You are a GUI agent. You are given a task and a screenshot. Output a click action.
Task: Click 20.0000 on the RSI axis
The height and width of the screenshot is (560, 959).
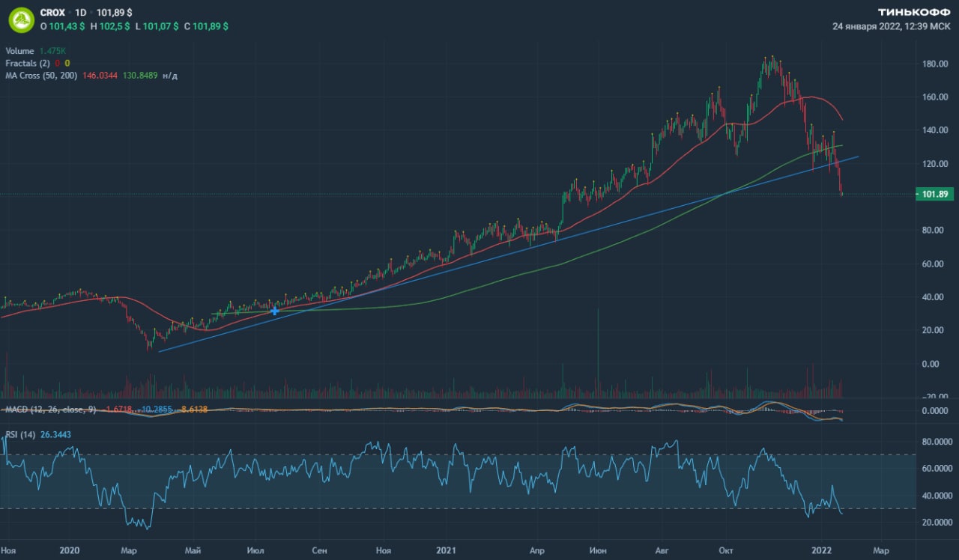(x=936, y=523)
